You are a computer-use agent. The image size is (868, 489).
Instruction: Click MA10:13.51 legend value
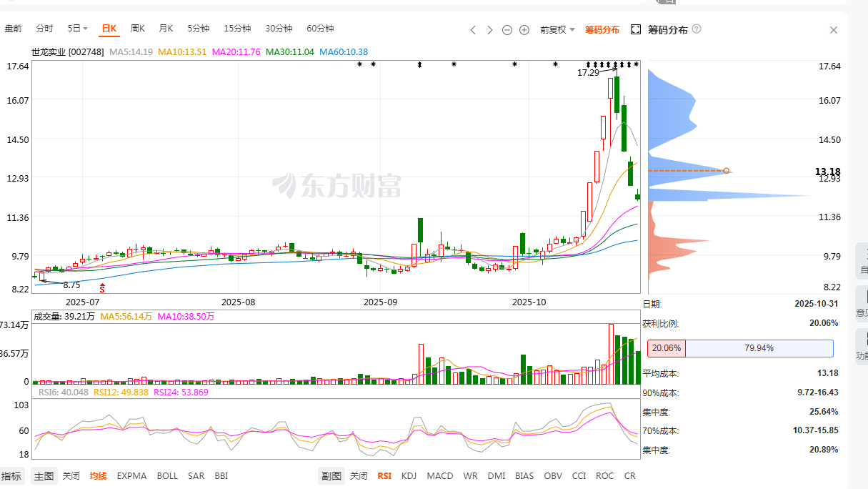coord(182,52)
